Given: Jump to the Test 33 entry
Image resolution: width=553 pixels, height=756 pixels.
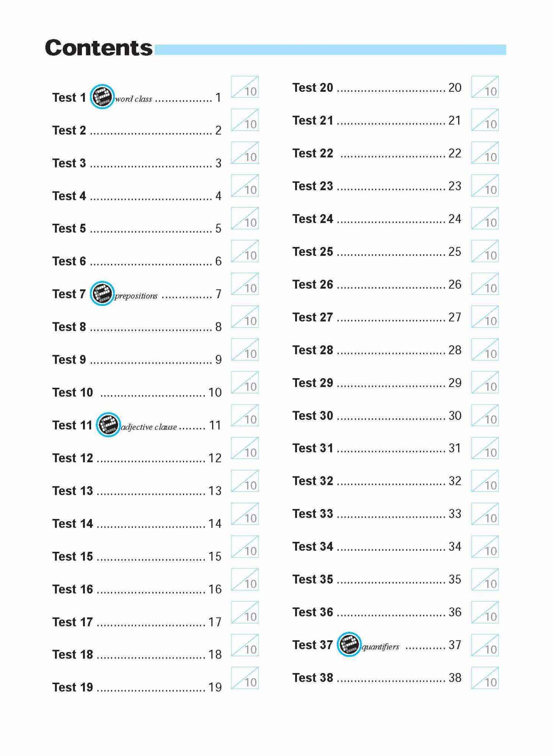Looking at the screenshot, I should (313, 514).
